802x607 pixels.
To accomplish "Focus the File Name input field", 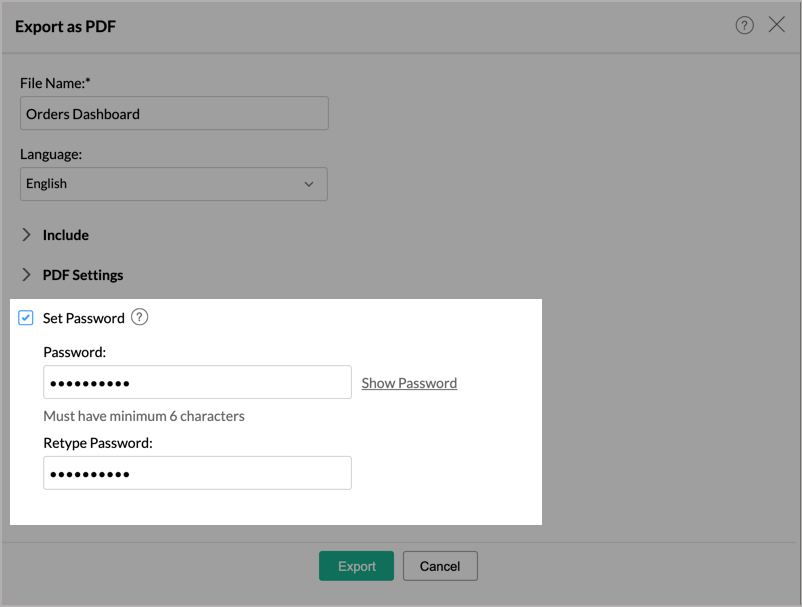I will pos(174,114).
